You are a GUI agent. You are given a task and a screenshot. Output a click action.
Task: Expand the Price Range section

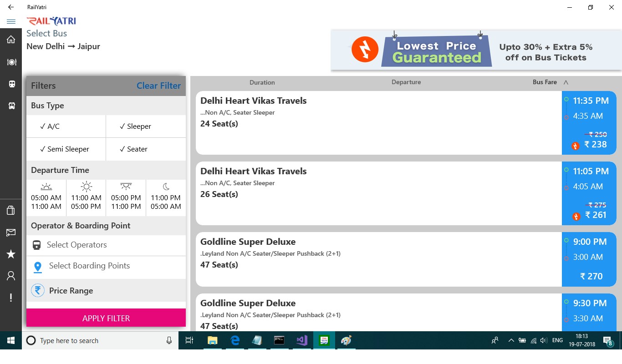[106, 290]
